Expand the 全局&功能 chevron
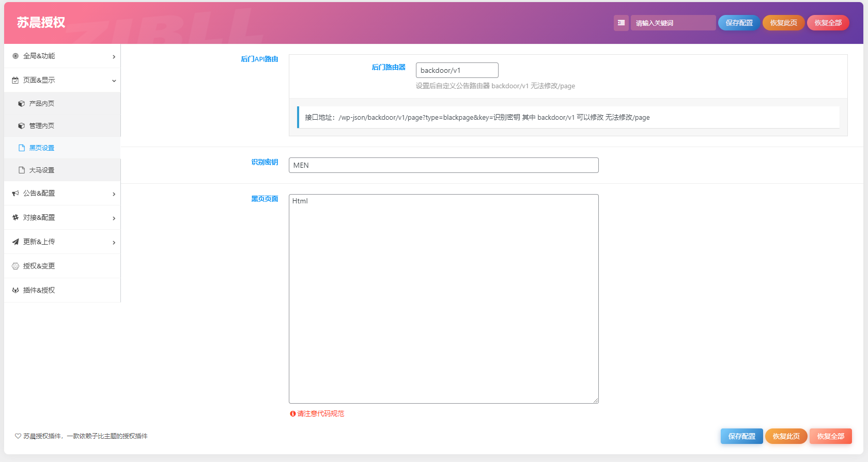868x462 pixels. click(x=114, y=57)
